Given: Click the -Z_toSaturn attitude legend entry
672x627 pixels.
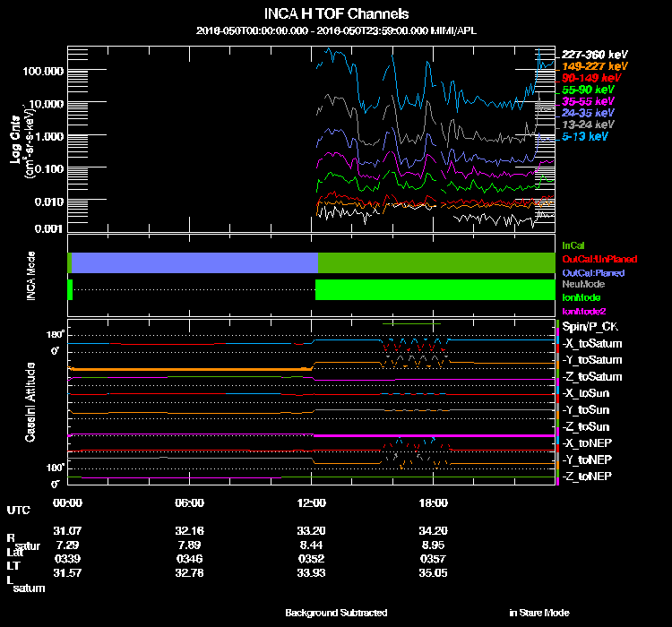Looking at the screenshot, I should tap(592, 377).
